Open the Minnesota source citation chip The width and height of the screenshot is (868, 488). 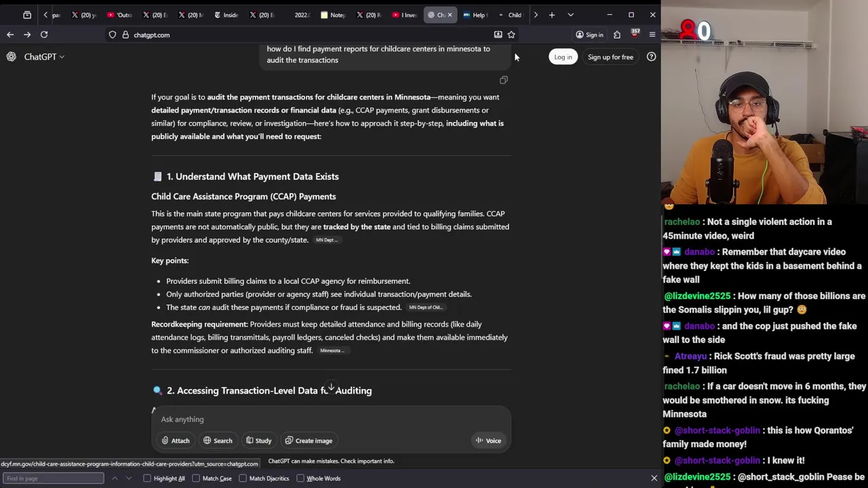(332, 350)
